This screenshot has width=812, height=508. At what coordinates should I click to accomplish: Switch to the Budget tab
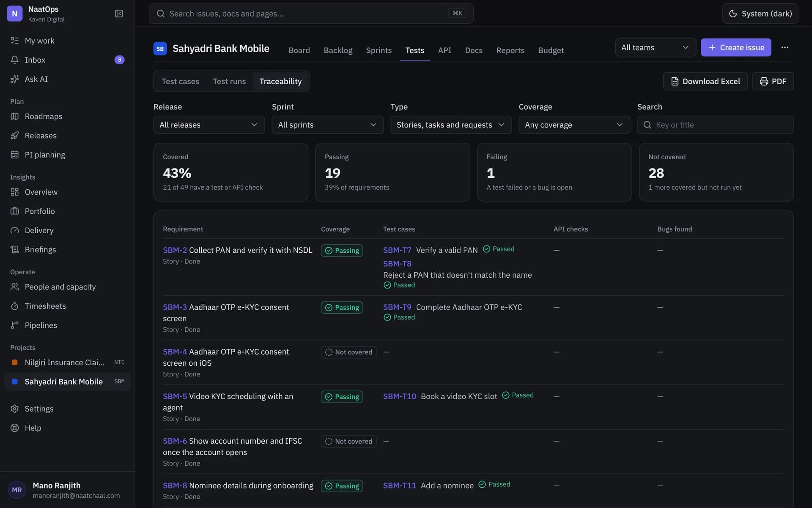(x=551, y=50)
